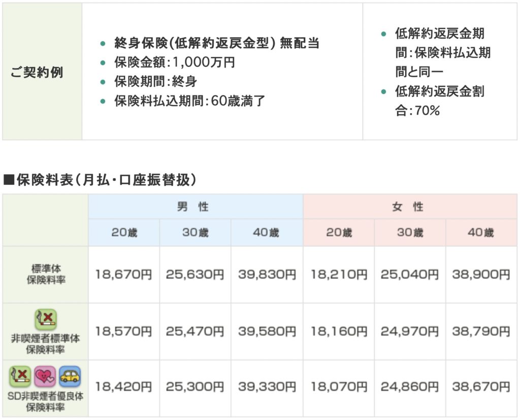Image resolution: width=520 pixels, height=420 pixels.
Task: Click the yellow car icon
Action: pyautogui.click(x=70, y=376)
